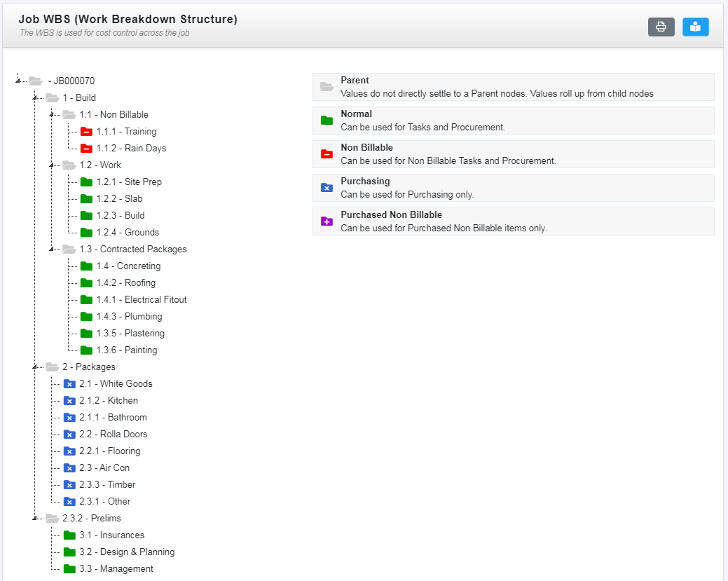Image resolution: width=728 pixels, height=581 pixels.
Task: Click the green folder icon for 1.2.4 Grounds
Action: [x=86, y=232]
